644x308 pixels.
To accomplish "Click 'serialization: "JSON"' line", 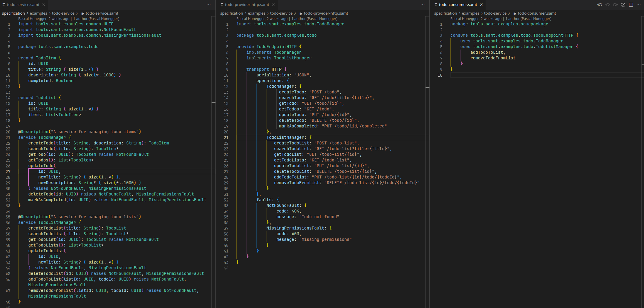I will [284, 75].
